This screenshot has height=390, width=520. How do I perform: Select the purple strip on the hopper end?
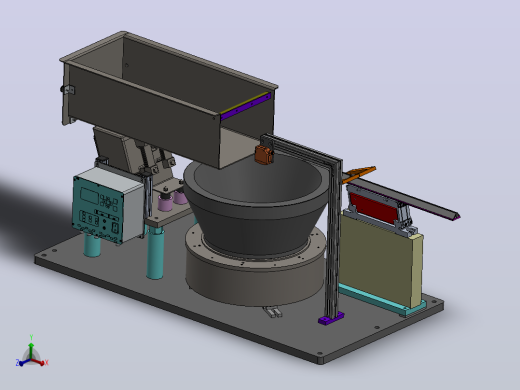pos(245,107)
